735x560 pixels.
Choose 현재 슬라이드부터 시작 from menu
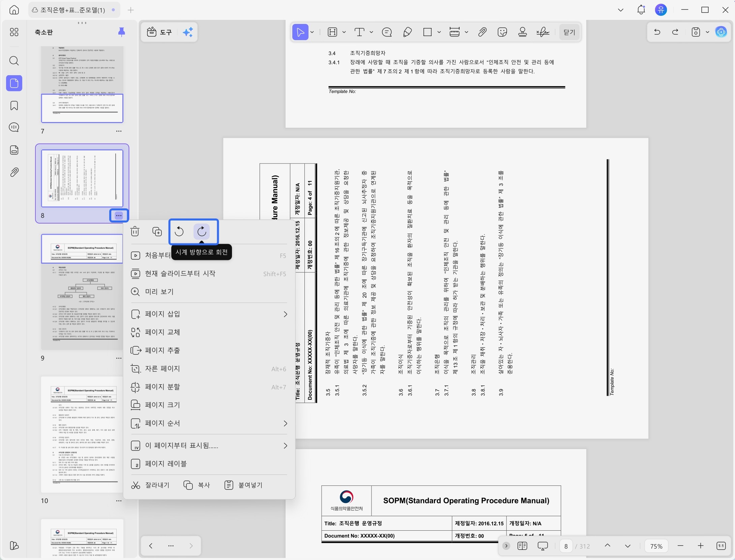(209, 273)
